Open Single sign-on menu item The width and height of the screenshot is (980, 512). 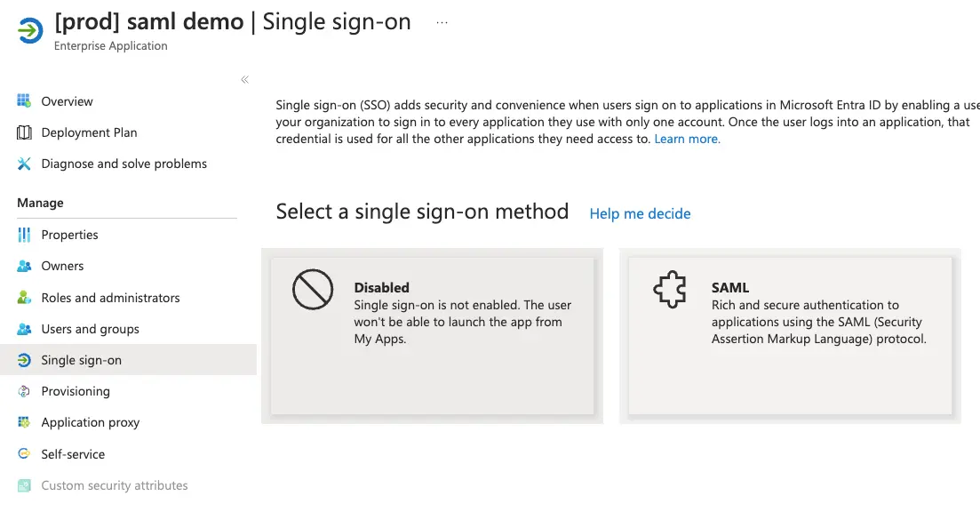point(82,360)
